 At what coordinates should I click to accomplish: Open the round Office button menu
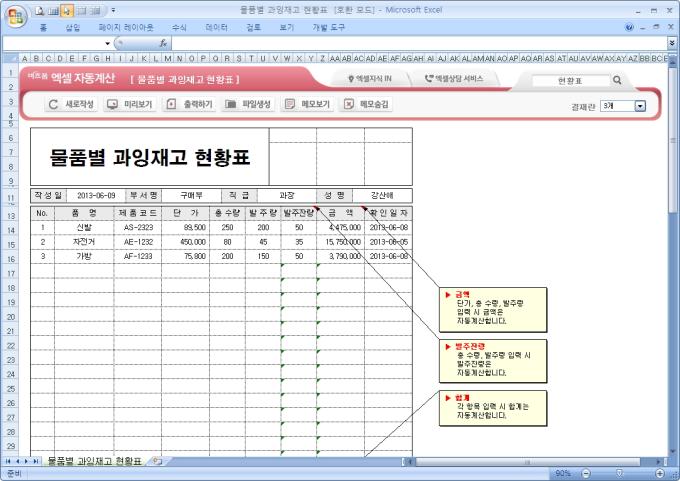pyautogui.click(x=16, y=16)
